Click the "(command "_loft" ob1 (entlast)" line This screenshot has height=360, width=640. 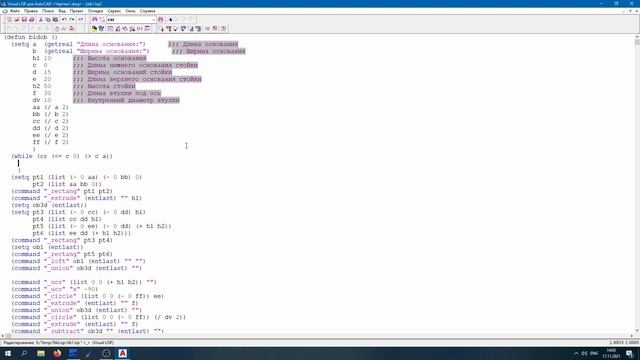click(x=78, y=261)
